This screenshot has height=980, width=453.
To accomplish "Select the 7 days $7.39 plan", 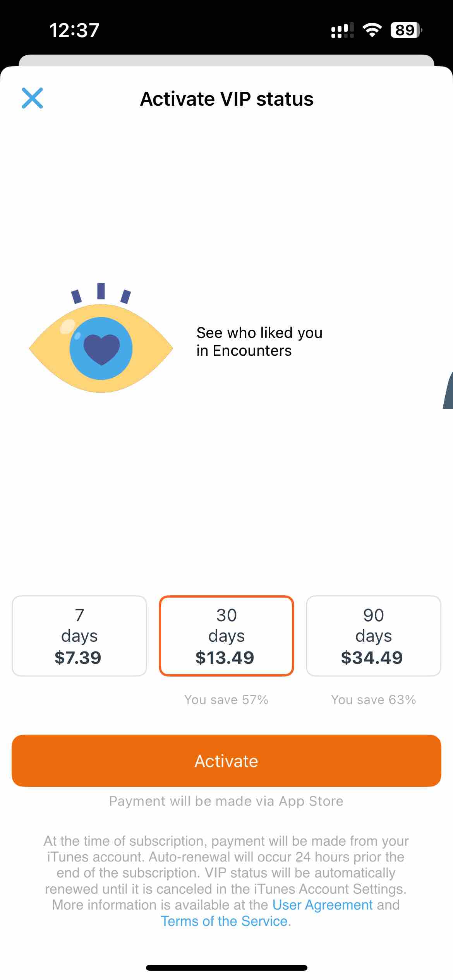I will [79, 636].
